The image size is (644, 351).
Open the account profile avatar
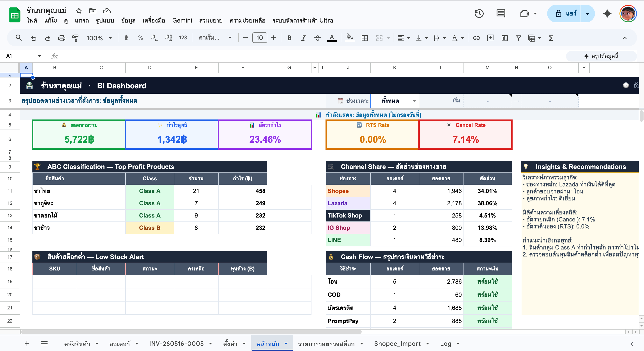point(628,14)
